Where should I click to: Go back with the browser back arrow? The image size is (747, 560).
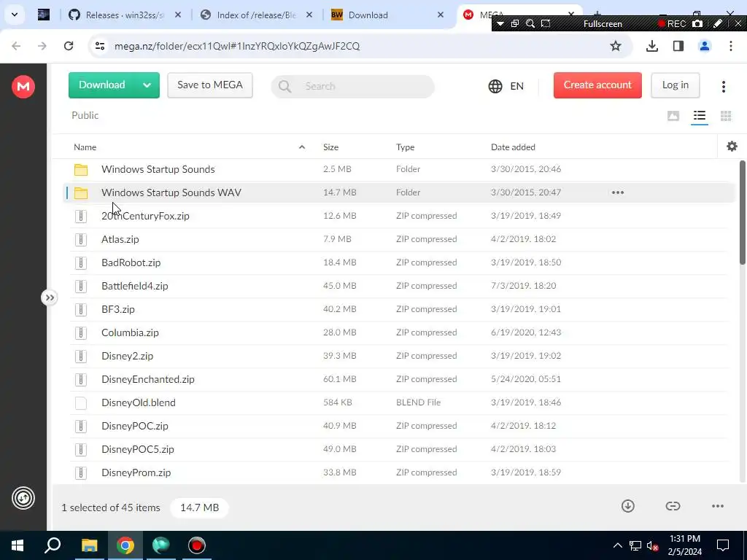[x=16, y=46]
